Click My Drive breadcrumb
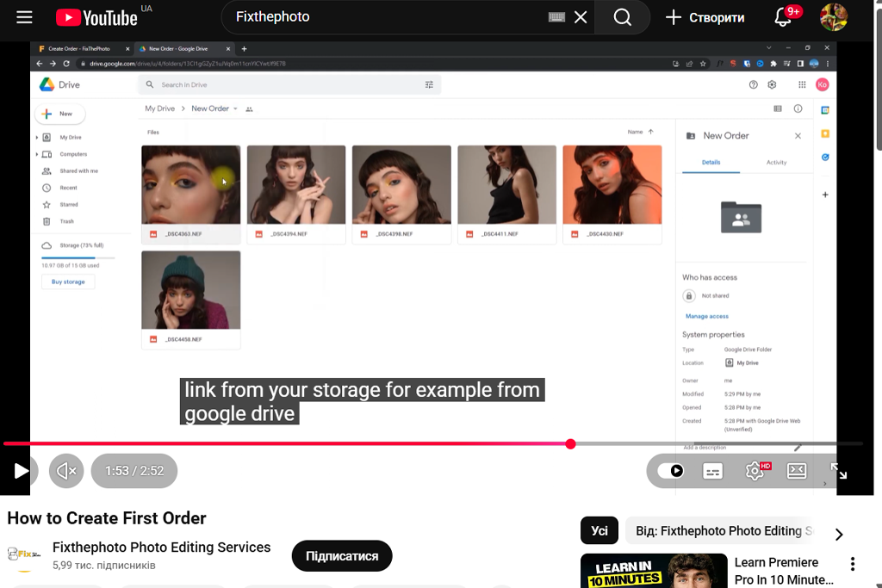The height and width of the screenshot is (588, 882). click(x=159, y=108)
